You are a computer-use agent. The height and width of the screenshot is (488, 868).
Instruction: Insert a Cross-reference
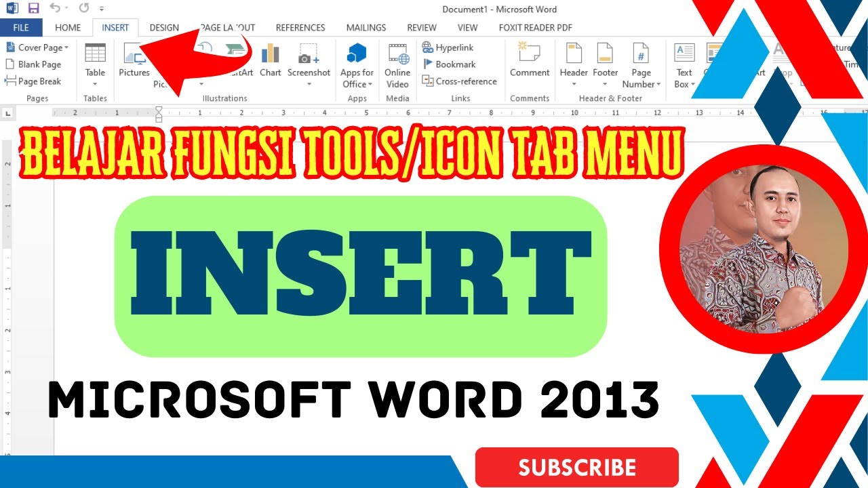(x=459, y=81)
